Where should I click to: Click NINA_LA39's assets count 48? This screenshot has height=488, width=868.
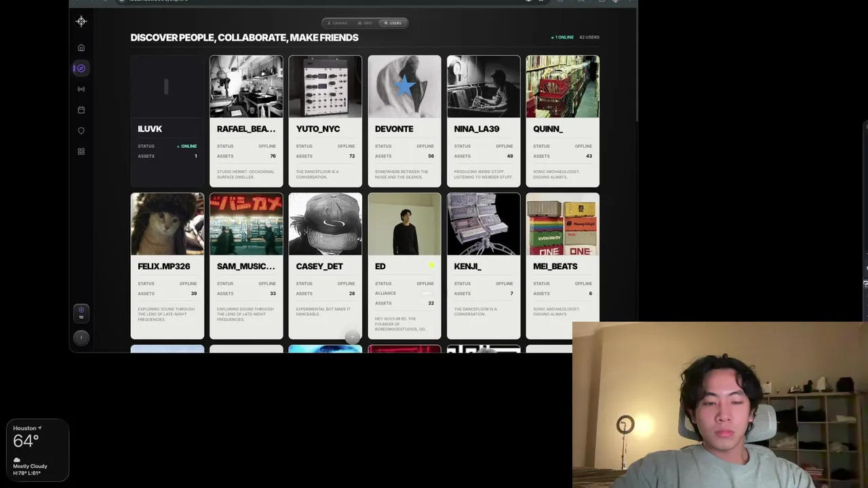pos(510,156)
